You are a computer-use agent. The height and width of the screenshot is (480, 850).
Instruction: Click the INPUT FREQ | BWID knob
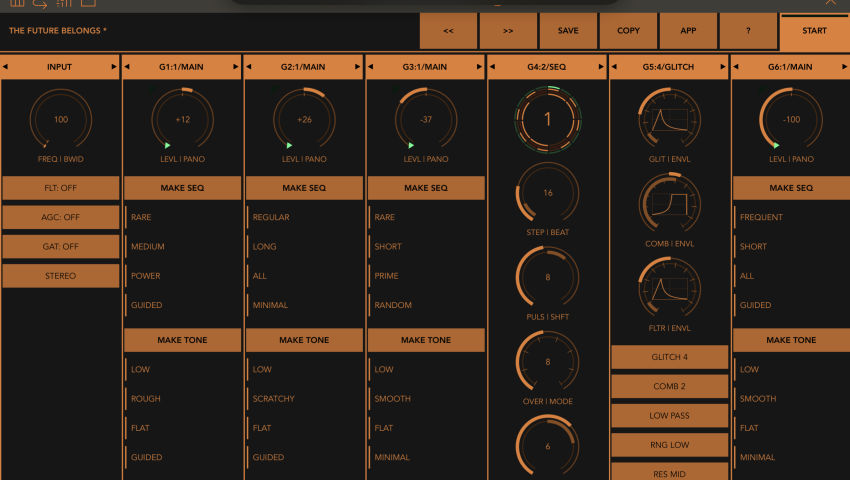point(61,119)
